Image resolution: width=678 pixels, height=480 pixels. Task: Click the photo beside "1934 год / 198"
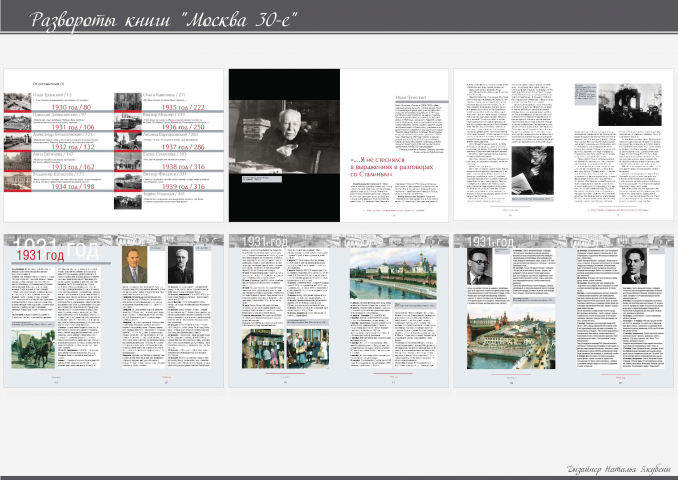coord(17,182)
